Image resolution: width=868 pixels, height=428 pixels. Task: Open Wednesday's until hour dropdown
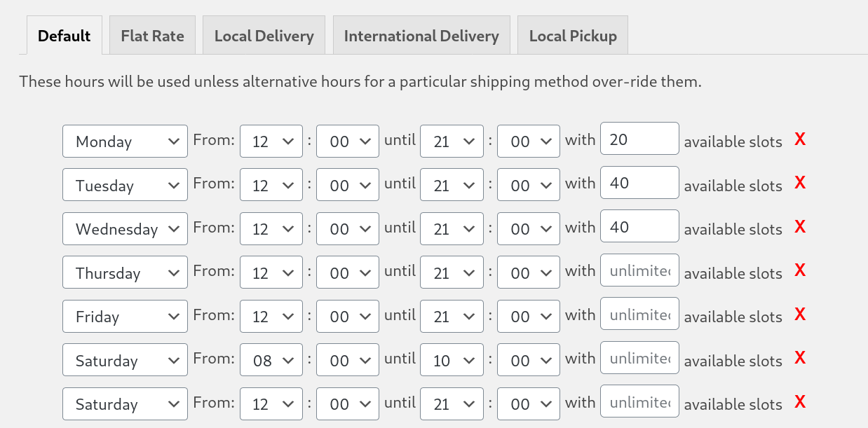[x=452, y=228]
